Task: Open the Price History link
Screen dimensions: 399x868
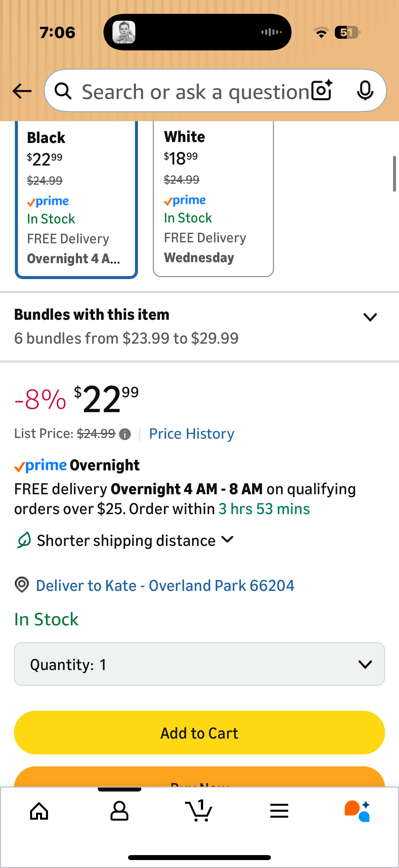Action: click(x=192, y=434)
